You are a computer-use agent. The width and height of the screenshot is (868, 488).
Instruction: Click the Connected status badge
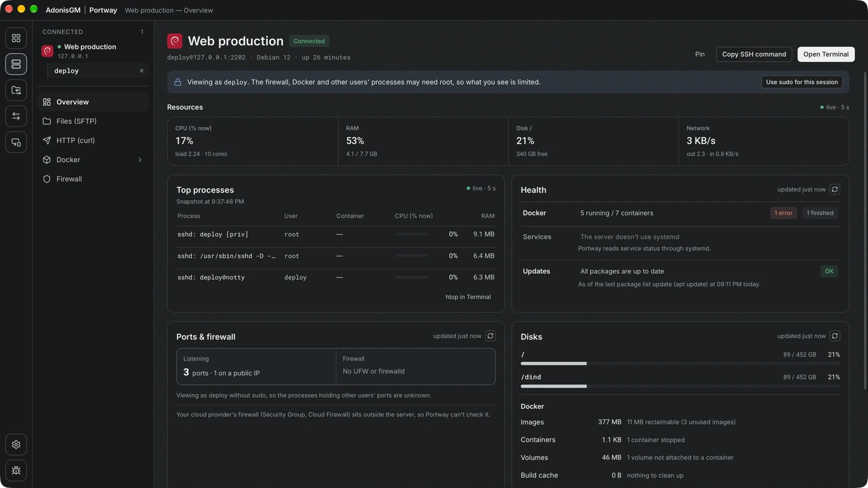[x=309, y=41]
